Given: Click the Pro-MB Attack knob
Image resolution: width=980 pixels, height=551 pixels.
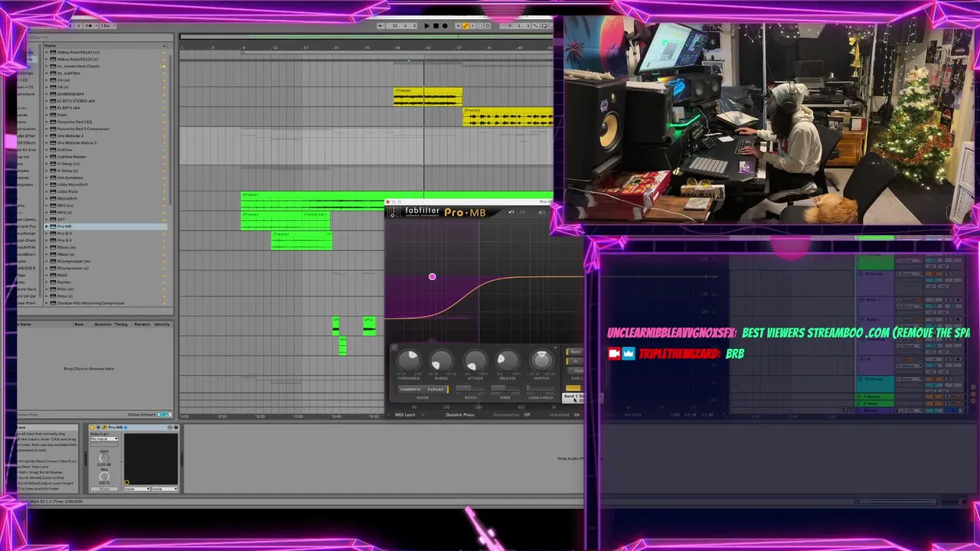Looking at the screenshot, I should coord(475,360).
